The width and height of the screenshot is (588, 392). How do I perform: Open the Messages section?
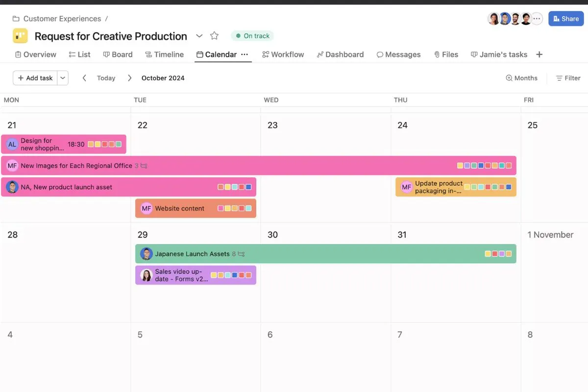coord(399,54)
